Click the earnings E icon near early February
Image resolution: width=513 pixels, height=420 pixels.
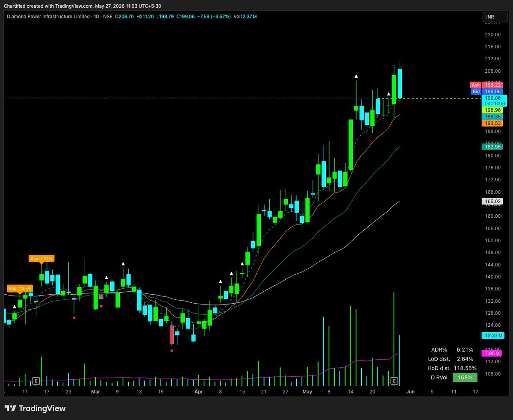pyautogui.click(x=36, y=380)
